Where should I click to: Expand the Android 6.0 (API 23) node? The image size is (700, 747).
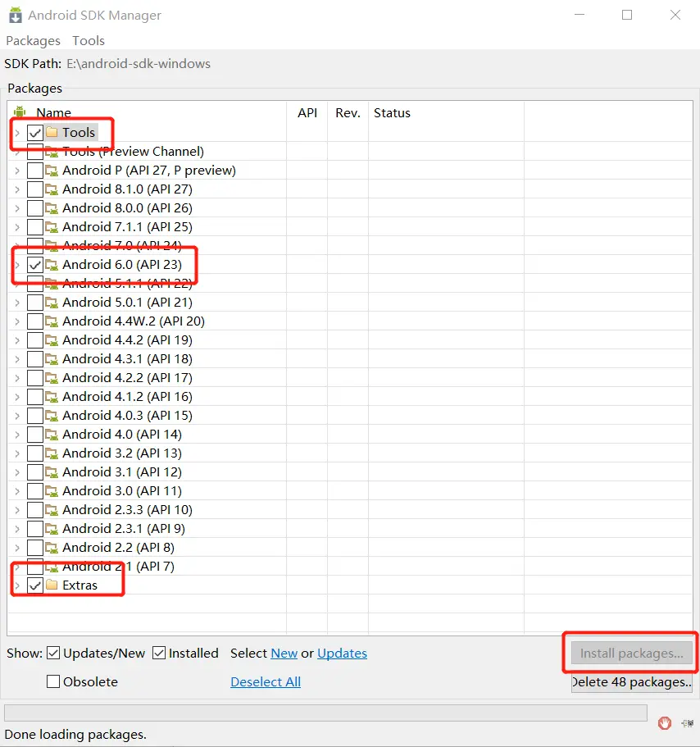[x=17, y=264]
